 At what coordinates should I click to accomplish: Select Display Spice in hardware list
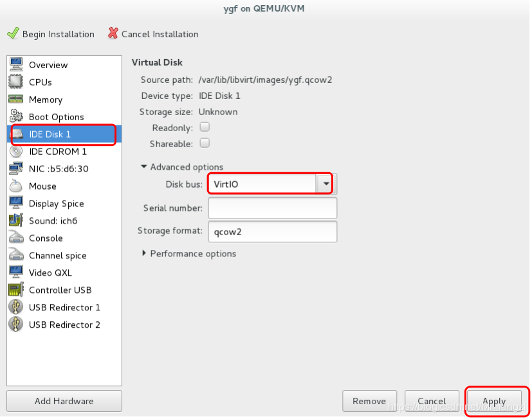[x=56, y=204]
